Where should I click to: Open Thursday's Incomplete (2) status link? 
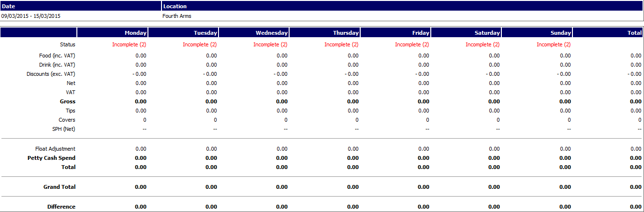click(341, 44)
